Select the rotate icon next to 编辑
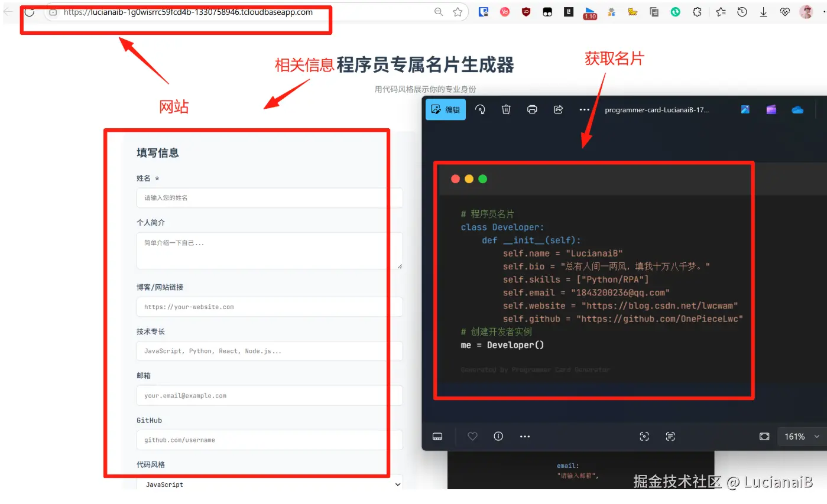Screen dimensions: 827x504 click(x=480, y=109)
